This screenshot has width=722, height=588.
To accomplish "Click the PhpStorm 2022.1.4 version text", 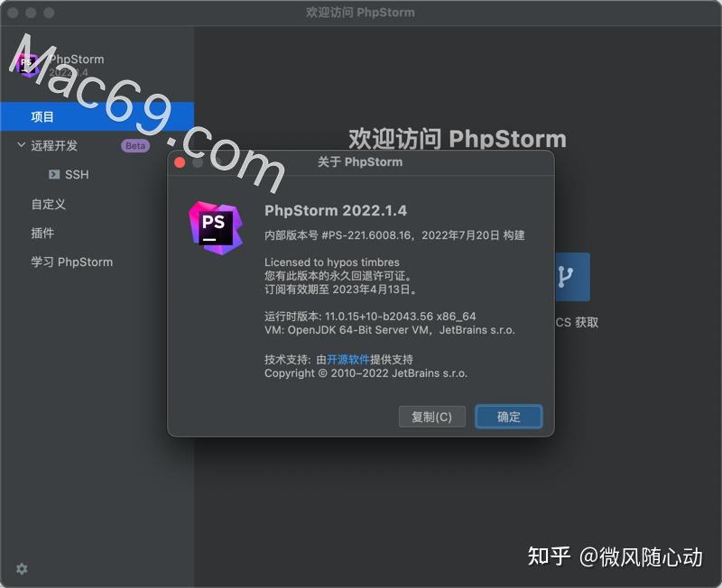I will [x=335, y=211].
